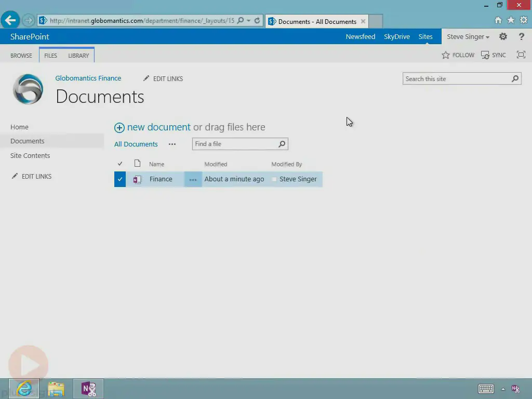Click the SYNC library button

pyautogui.click(x=494, y=55)
